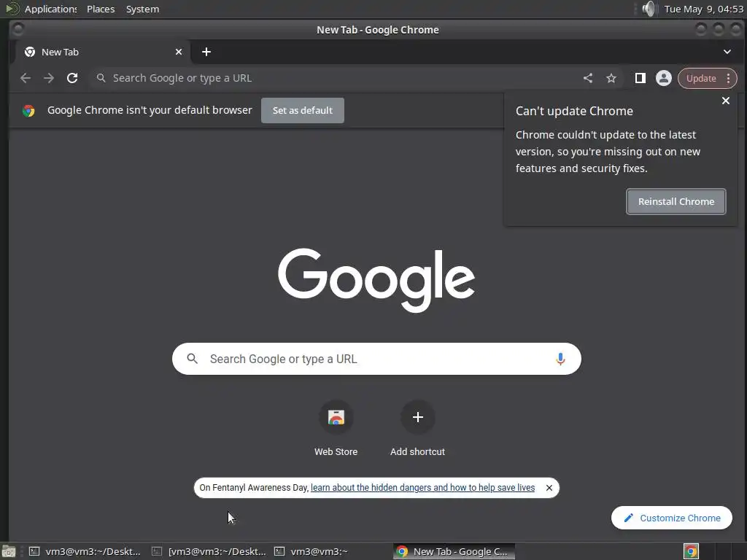Viewport: 747px width, 560px height.
Task: Open a new tab with plus button
Action: pos(206,52)
